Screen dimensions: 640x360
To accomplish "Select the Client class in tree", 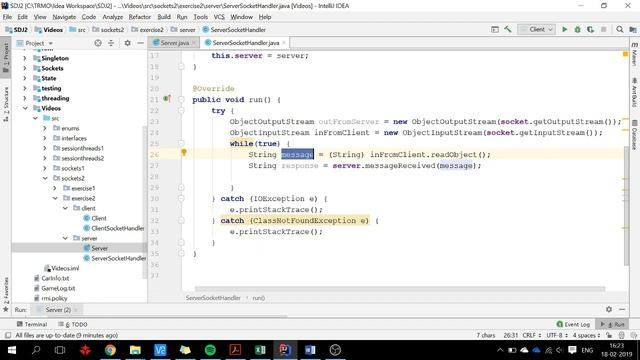I will 95,218.
